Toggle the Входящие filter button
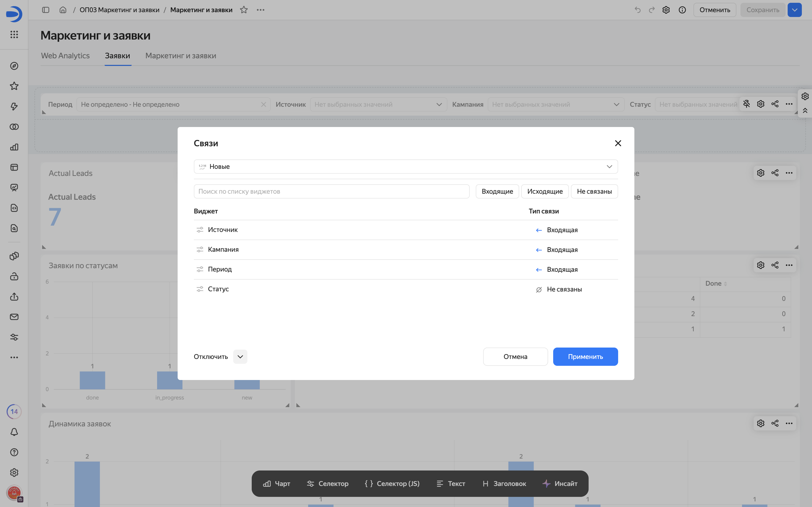Viewport: 812px width, 507px height. pos(497,191)
